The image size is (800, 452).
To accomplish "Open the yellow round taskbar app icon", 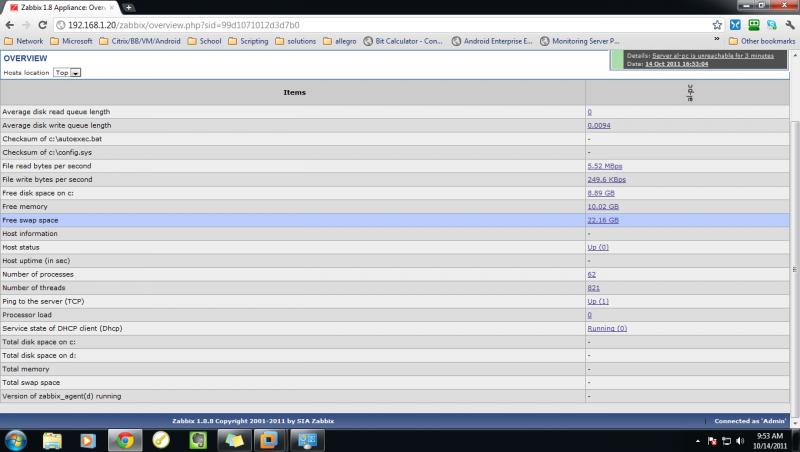I will [161, 440].
